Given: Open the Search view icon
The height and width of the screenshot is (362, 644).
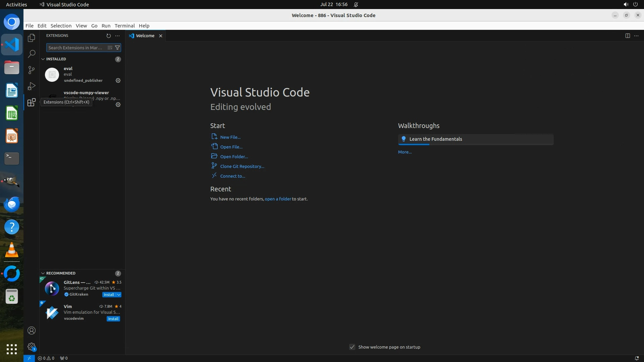Looking at the screenshot, I should pyautogui.click(x=32, y=54).
